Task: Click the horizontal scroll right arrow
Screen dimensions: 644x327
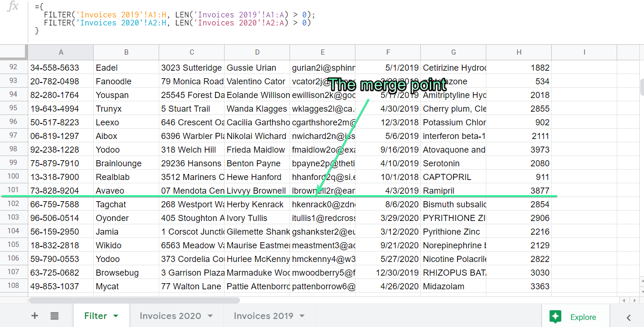Action: (x=633, y=300)
